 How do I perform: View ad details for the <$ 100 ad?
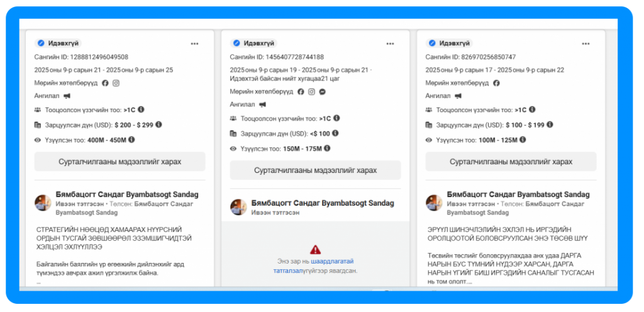(x=315, y=170)
